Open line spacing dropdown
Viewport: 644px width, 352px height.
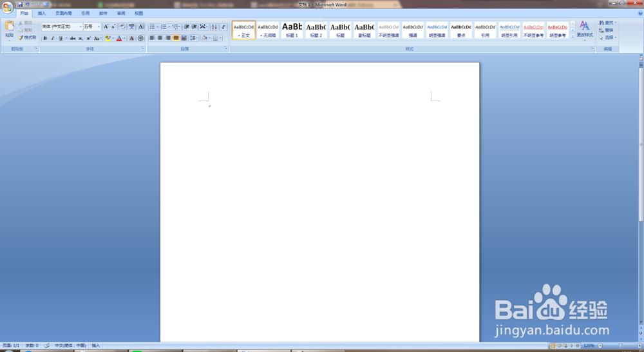point(194,38)
